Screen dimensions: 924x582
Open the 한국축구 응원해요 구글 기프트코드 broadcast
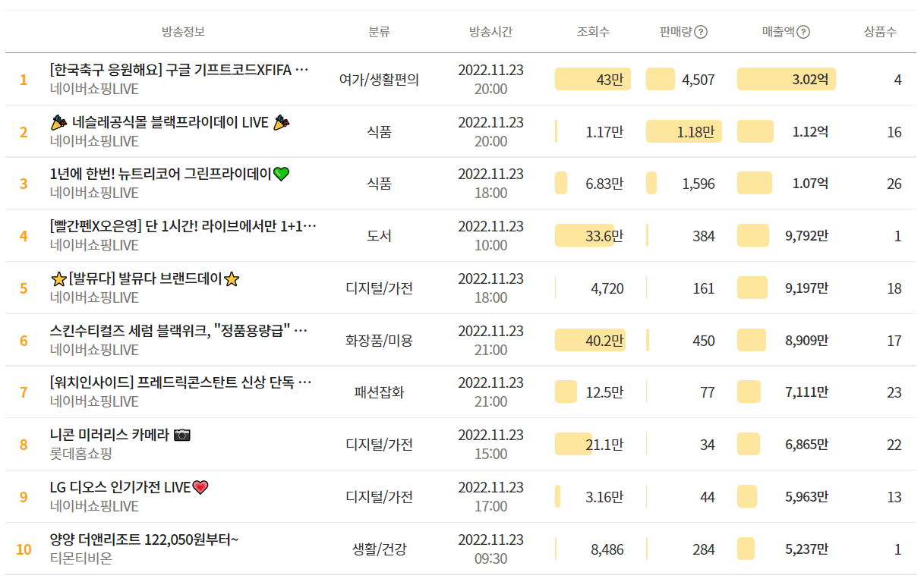(x=179, y=70)
